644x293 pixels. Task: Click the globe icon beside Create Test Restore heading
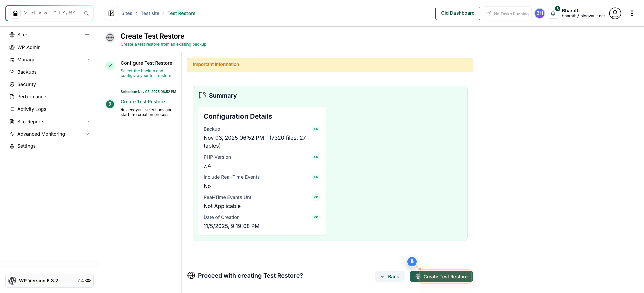pos(110,38)
